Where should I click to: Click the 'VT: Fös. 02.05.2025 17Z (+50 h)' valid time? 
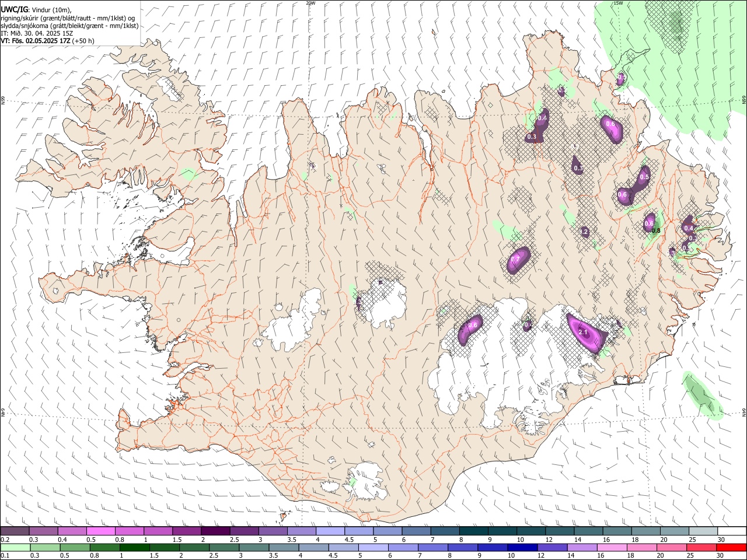tap(47, 41)
